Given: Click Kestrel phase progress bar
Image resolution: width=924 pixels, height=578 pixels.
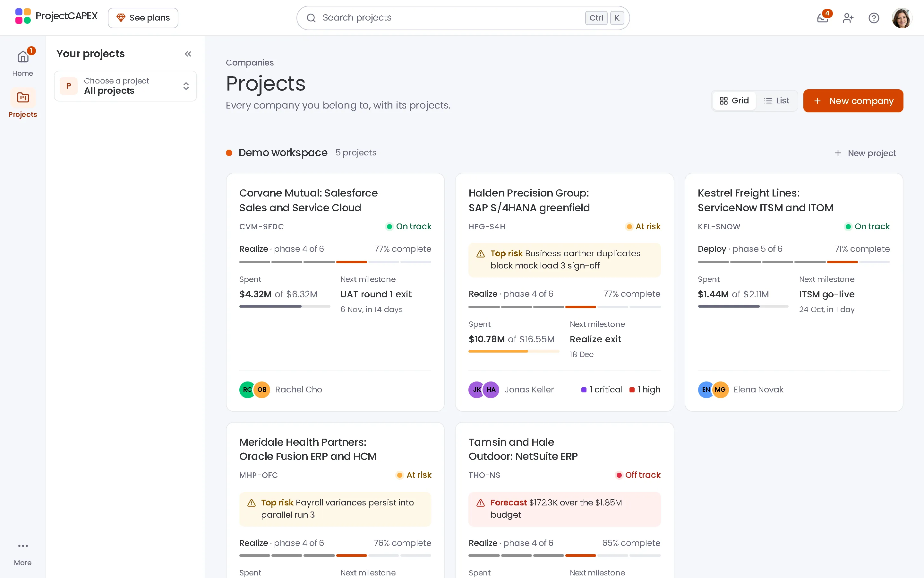Looking at the screenshot, I should click(794, 262).
